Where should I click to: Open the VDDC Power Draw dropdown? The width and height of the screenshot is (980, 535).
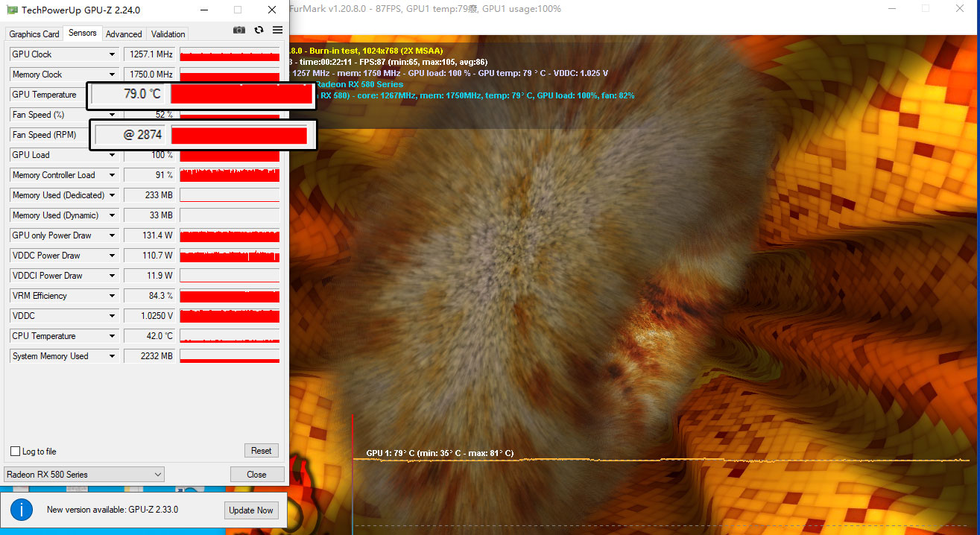click(x=113, y=256)
